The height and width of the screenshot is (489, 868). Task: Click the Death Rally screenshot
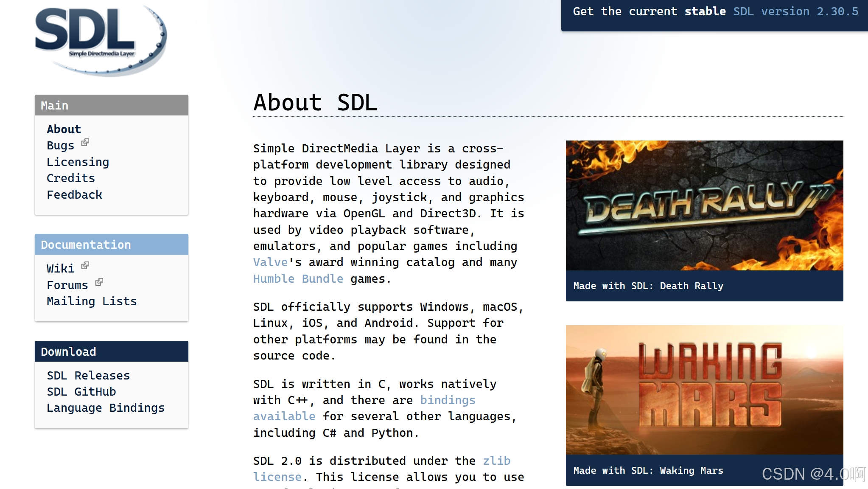point(704,205)
